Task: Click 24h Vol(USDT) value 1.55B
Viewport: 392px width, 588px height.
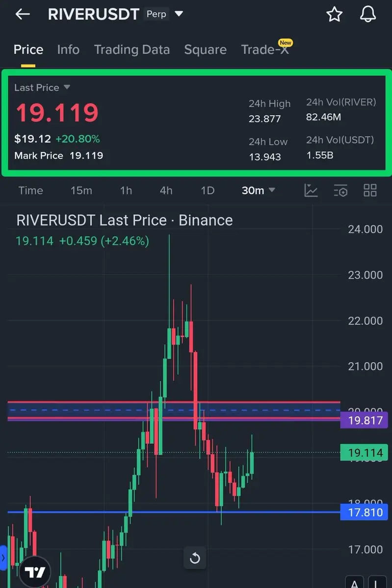Action: 320,155
